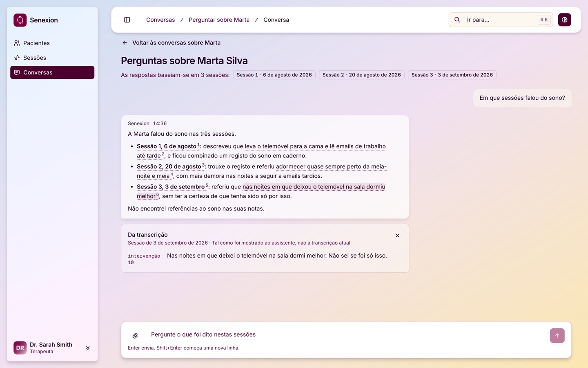Click the Sessão 2, 20 de agosto heading
588x368 pixels.
(x=169, y=166)
